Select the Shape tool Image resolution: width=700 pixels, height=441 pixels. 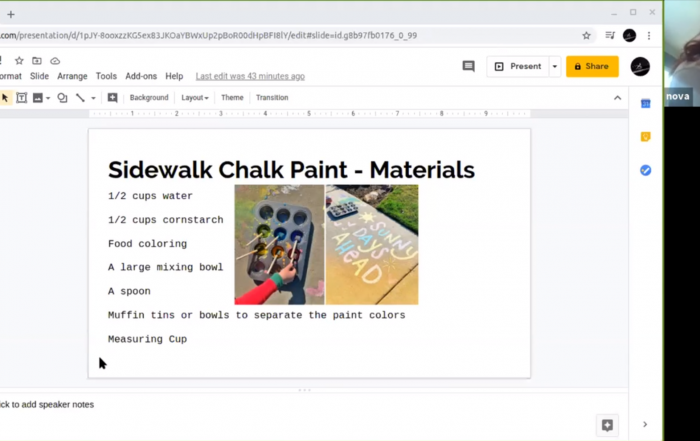point(62,98)
